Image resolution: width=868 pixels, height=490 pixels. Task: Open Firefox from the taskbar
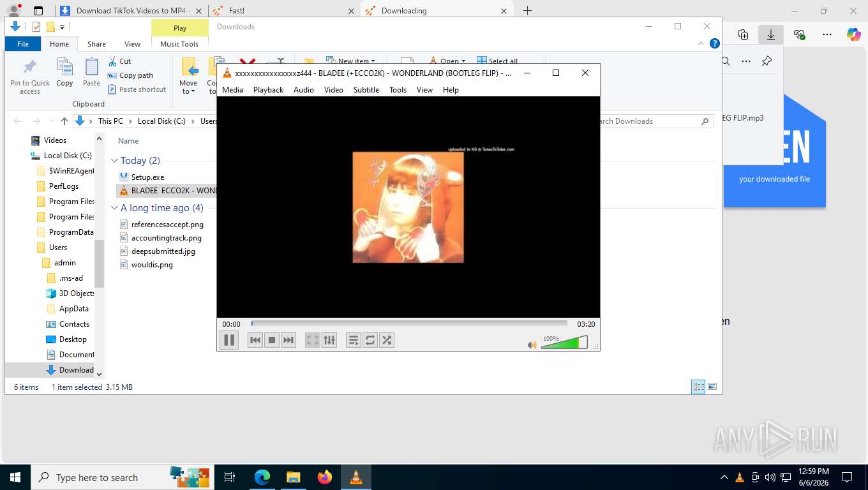325,477
